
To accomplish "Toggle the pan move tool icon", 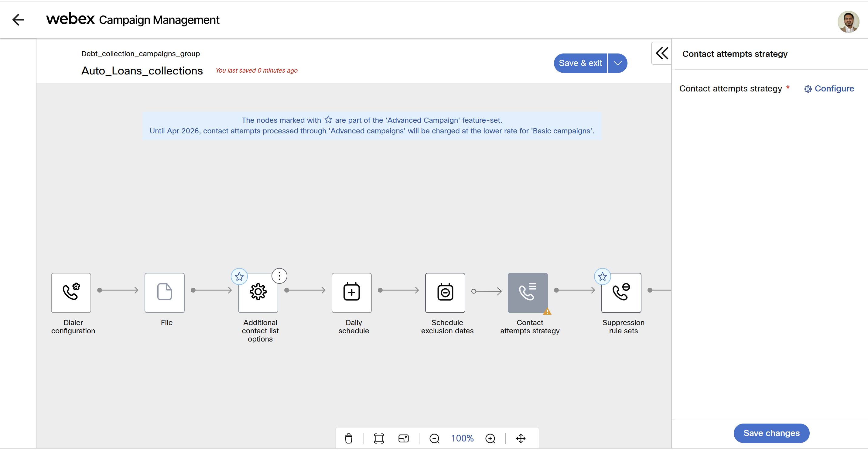I will pyautogui.click(x=521, y=438).
